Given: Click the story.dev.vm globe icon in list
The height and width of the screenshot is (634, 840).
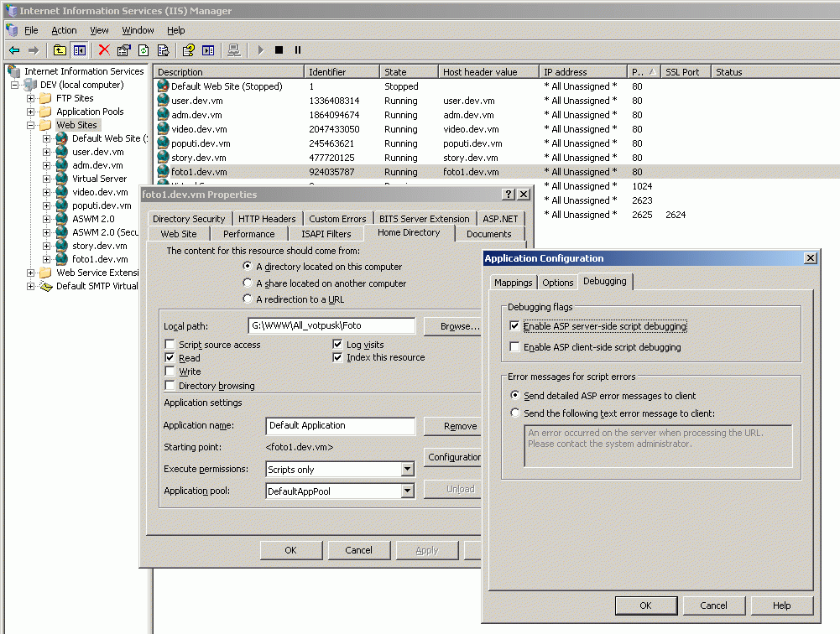Looking at the screenshot, I should [163, 158].
